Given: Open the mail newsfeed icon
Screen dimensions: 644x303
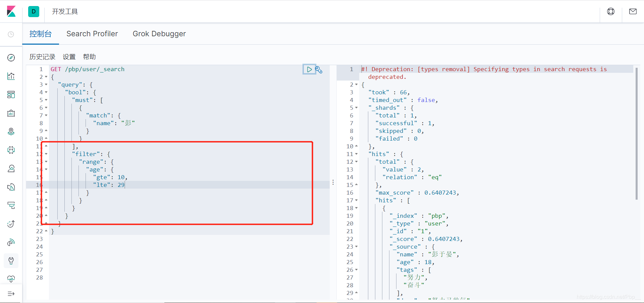Looking at the screenshot, I should coord(633,11).
